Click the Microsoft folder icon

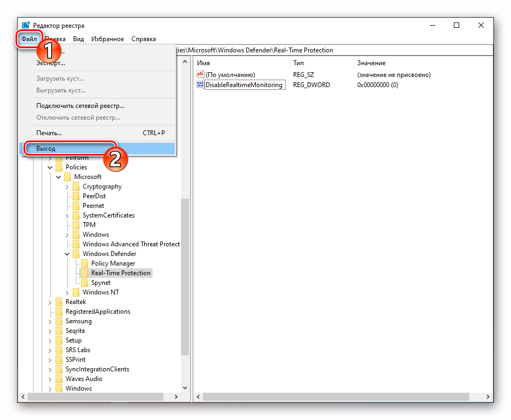coord(67,177)
